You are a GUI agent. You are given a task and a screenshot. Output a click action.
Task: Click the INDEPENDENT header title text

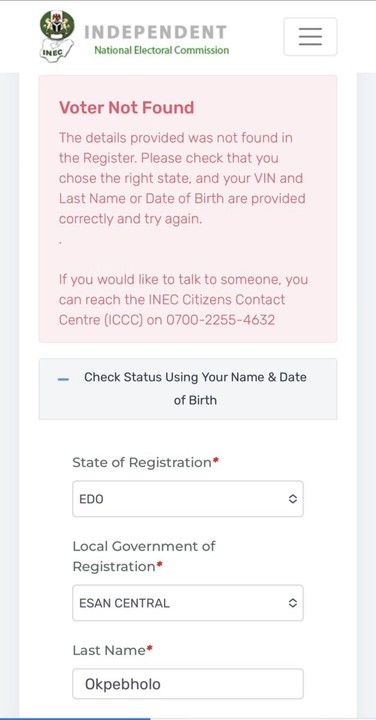[x=155, y=33]
